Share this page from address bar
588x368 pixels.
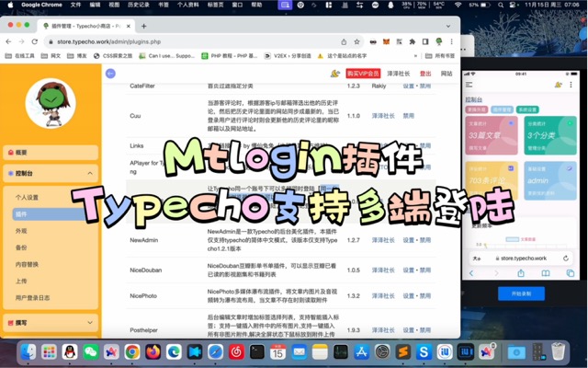tap(344, 41)
